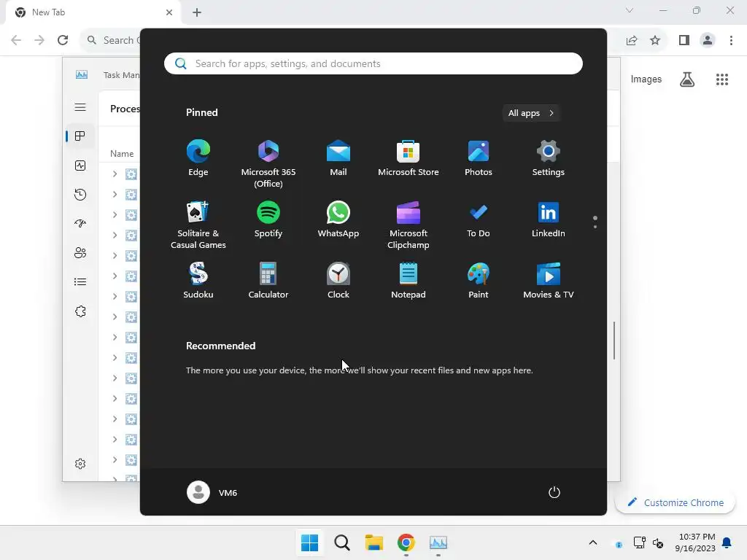Viewport: 747px width, 560px height.
Task: Show All apps list
Action: tap(531, 113)
